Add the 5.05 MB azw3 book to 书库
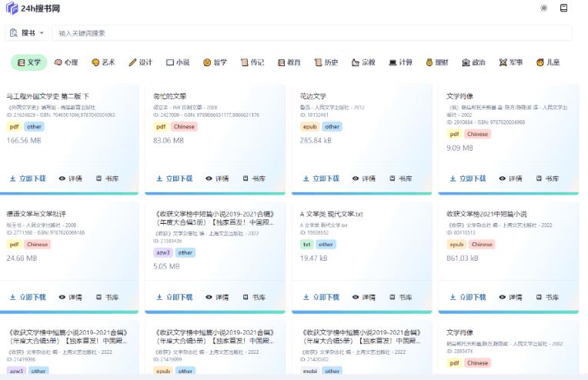Viewport: 588px width, 380px height. (x=254, y=297)
